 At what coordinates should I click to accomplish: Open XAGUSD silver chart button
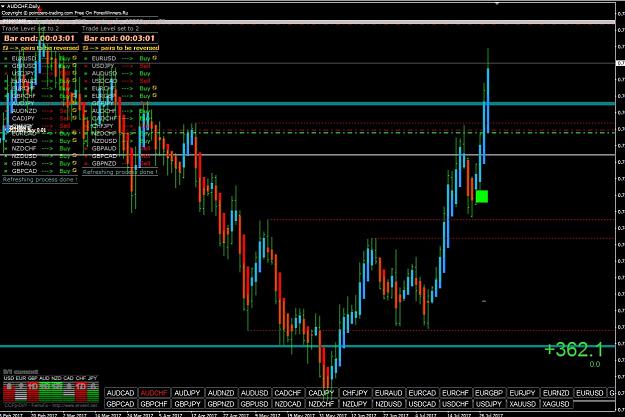pos(556,404)
